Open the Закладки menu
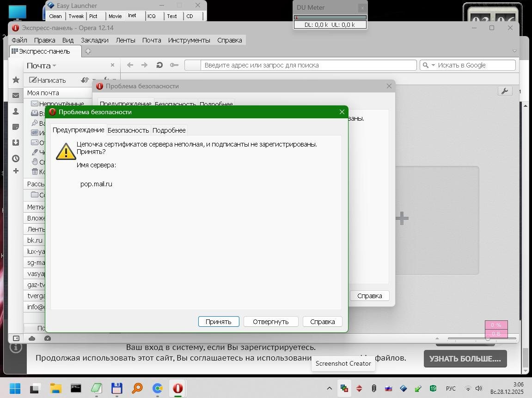The image size is (532, 398). pos(95,40)
